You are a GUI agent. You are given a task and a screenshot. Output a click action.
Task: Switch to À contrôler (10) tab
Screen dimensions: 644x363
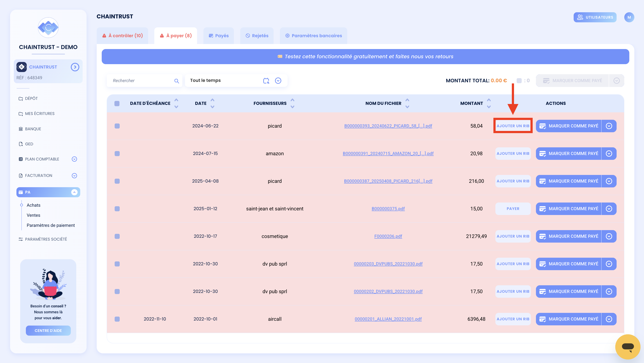tap(123, 36)
